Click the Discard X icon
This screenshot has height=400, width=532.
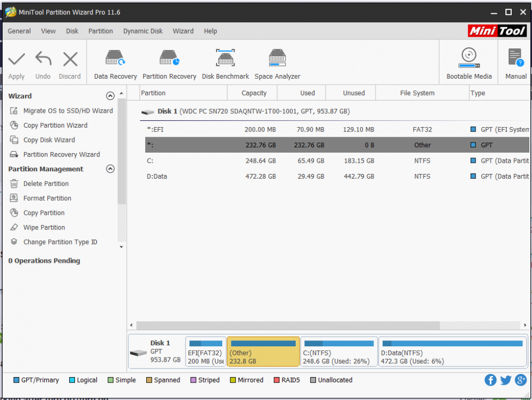pos(70,59)
